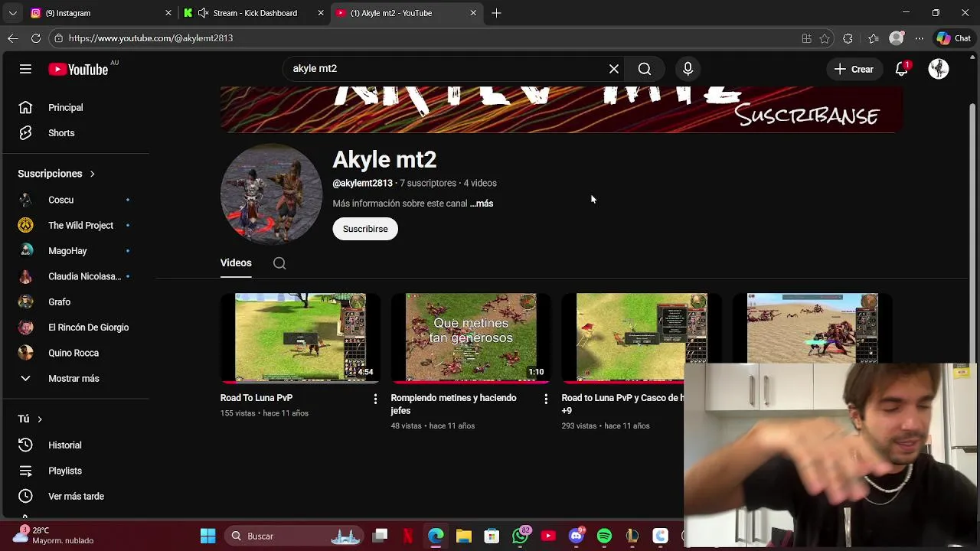Open browser extensions puzzle icon
Viewport: 980px width, 551px height.
tap(848, 38)
